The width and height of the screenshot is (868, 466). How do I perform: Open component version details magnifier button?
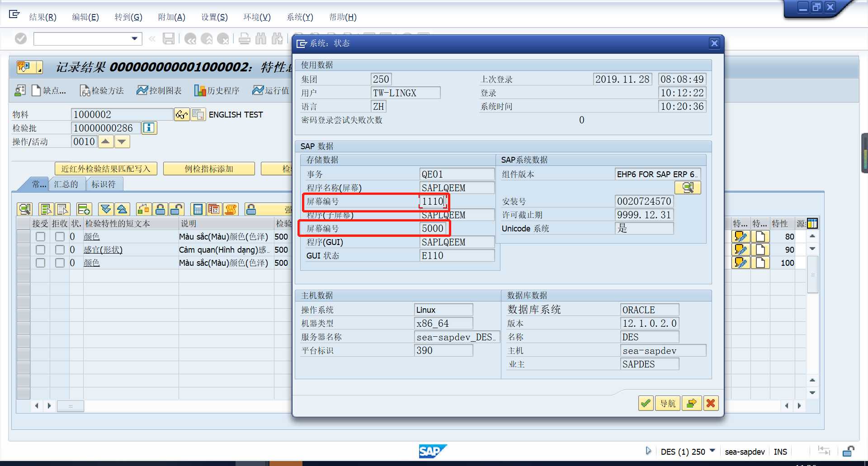(688, 188)
